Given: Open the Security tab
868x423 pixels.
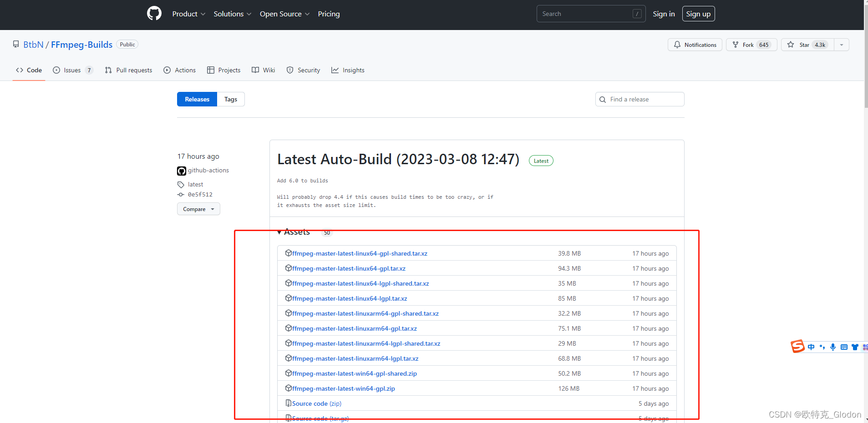Looking at the screenshot, I should (303, 70).
